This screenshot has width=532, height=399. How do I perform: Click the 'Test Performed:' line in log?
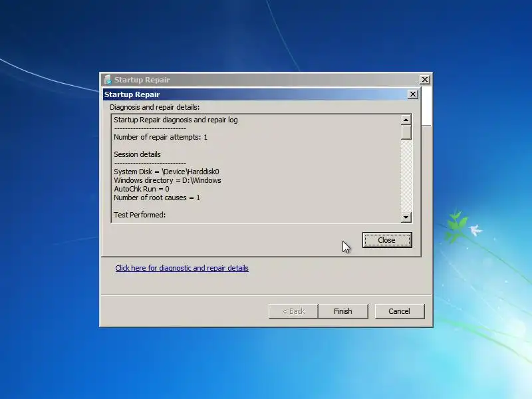(x=140, y=215)
